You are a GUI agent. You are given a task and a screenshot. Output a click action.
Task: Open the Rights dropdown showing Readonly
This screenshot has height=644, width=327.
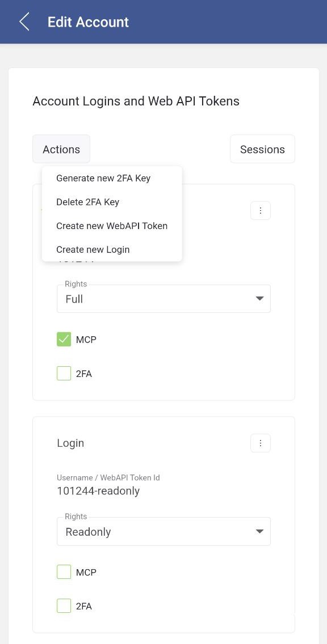[163, 531]
